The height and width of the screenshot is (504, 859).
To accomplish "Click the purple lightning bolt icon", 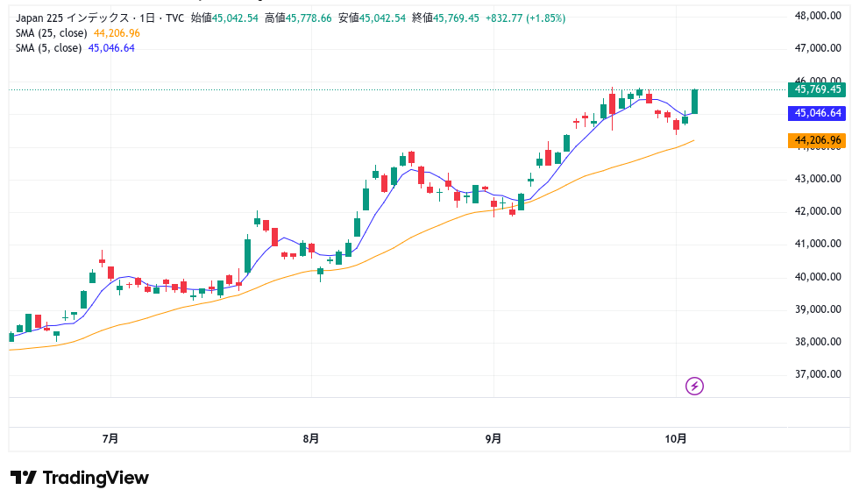I will [694, 386].
